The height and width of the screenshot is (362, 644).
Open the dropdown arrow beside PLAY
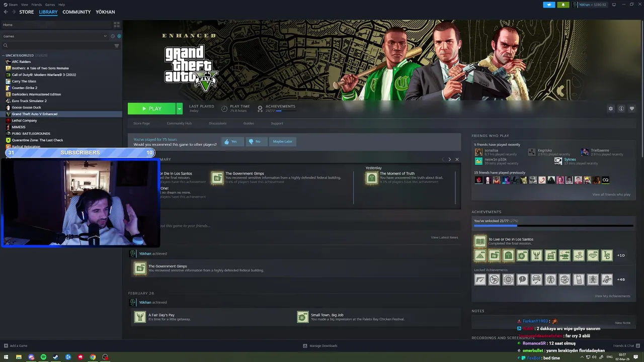point(179,109)
